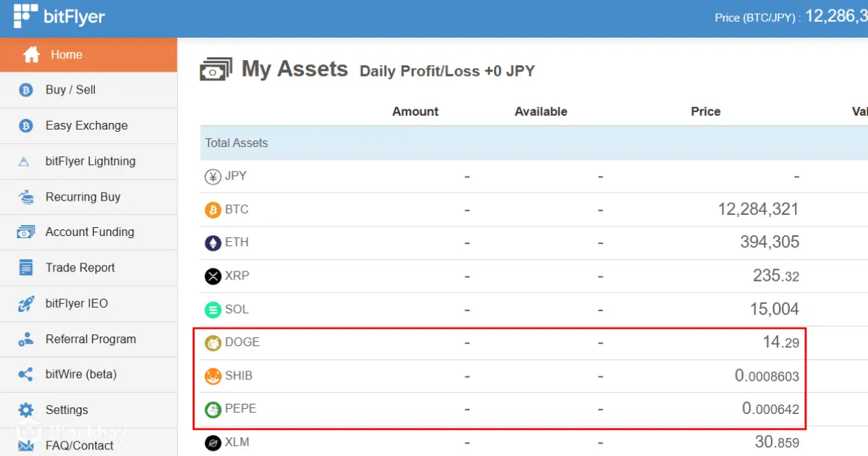Click the SHIB coin icon

(213, 376)
